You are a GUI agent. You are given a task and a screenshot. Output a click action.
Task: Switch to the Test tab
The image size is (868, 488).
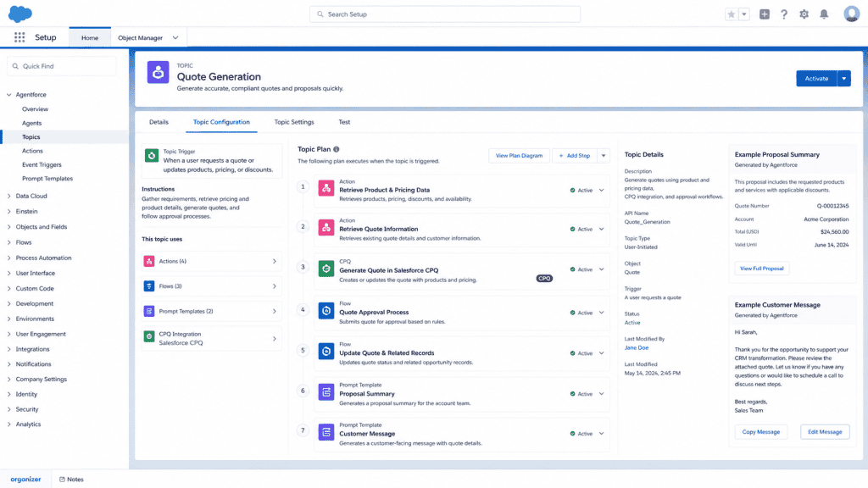344,122
